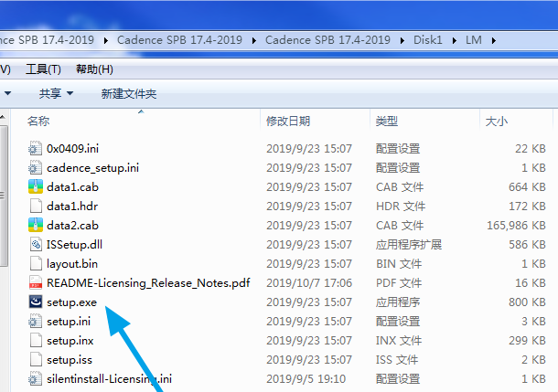Open the cut-off toolbar dropdown left of 共享
This screenshot has height=392, width=558.
pos(7,93)
